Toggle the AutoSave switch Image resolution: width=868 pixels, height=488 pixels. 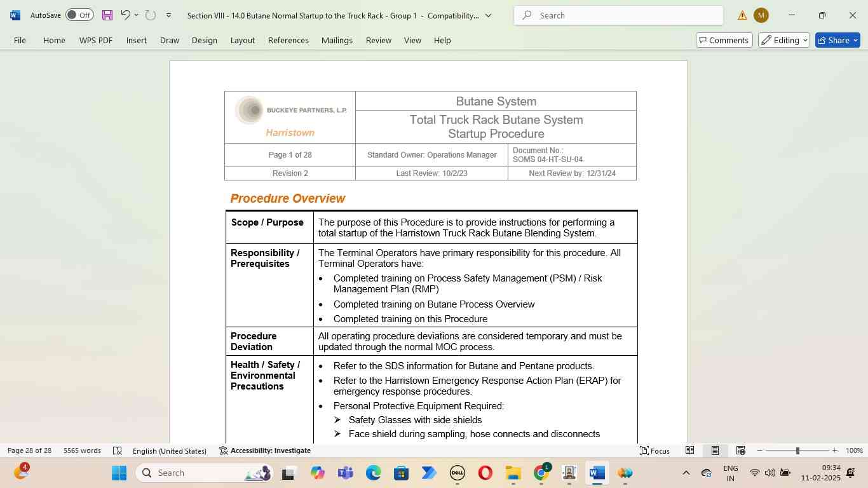[79, 15]
